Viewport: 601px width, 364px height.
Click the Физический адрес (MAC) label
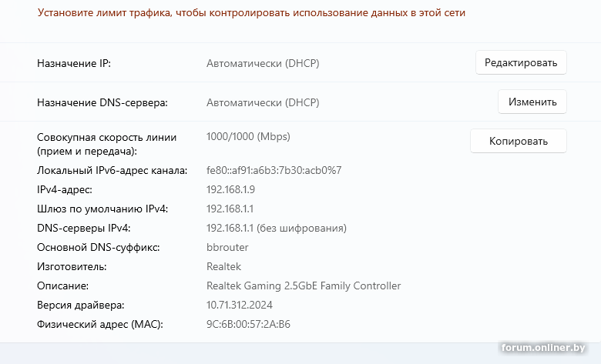[x=100, y=324]
